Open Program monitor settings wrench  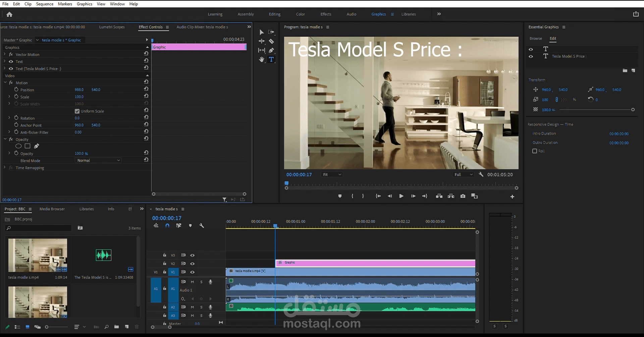(x=481, y=175)
